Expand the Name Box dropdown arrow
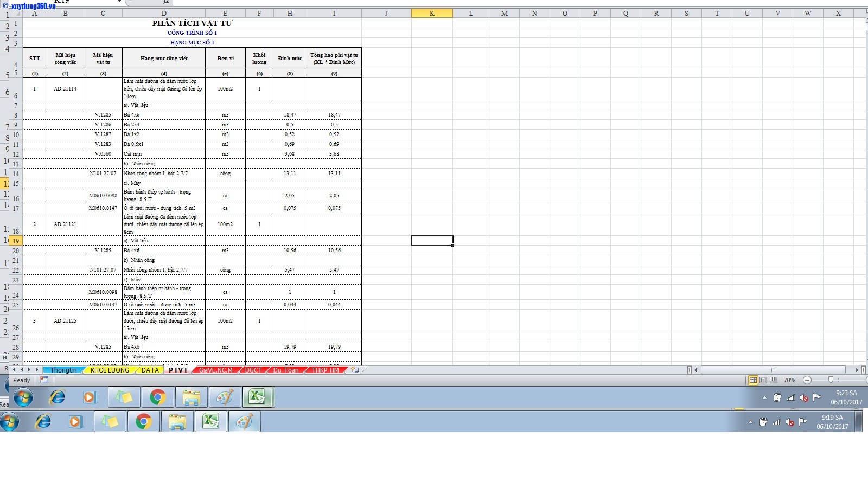 (119, 2)
